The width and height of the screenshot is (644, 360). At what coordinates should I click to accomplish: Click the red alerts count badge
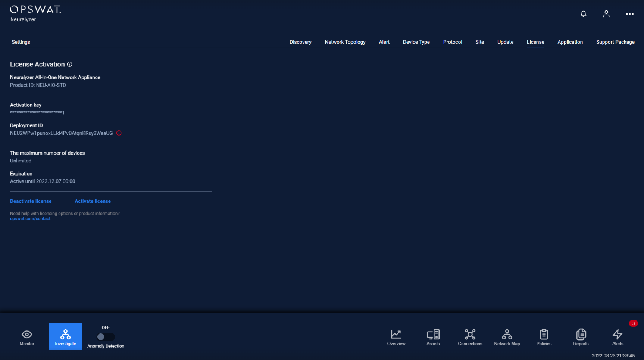pyautogui.click(x=633, y=323)
